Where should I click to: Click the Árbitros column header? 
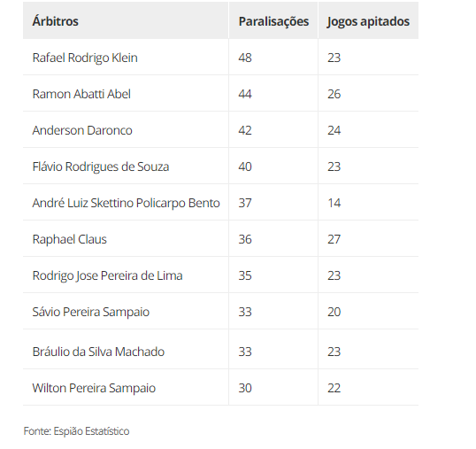[x=55, y=21]
